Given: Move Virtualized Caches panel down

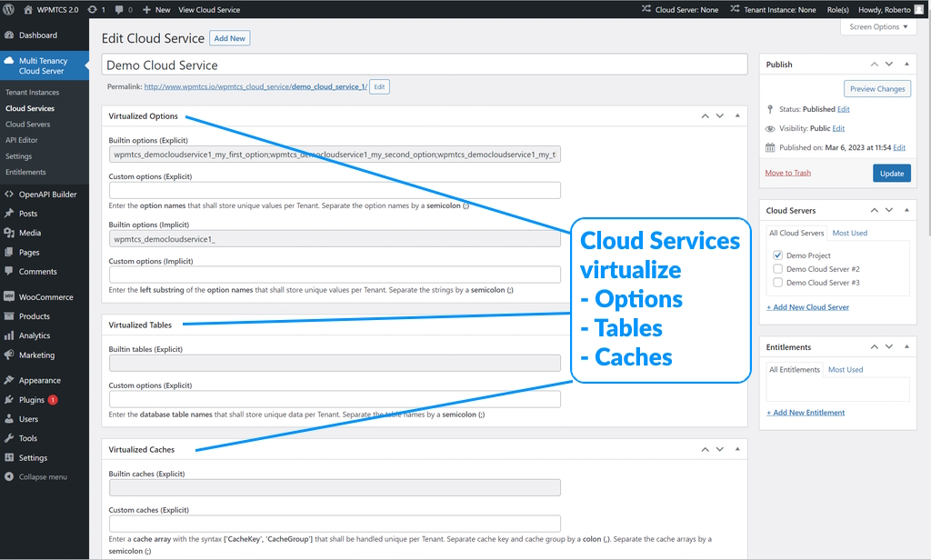Looking at the screenshot, I should click(720, 449).
